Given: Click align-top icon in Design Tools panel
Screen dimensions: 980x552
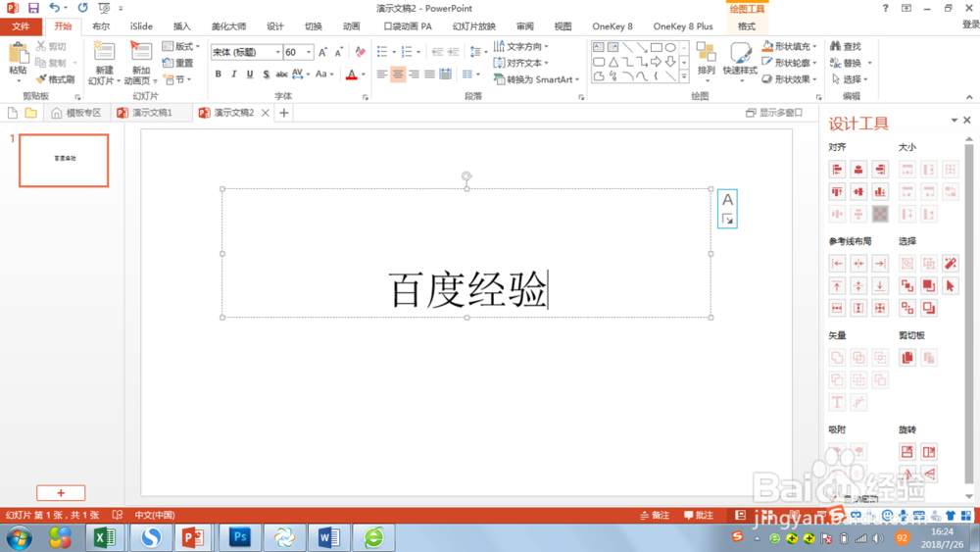Looking at the screenshot, I should (837, 191).
